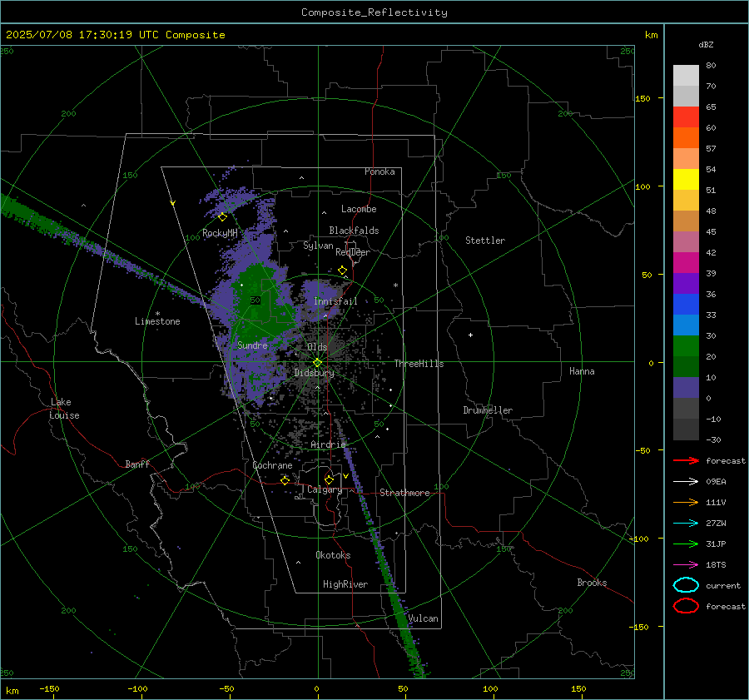The height and width of the screenshot is (700, 749).
Task: Select the orange 111V arrow legend entry
Action: (686, 502)
